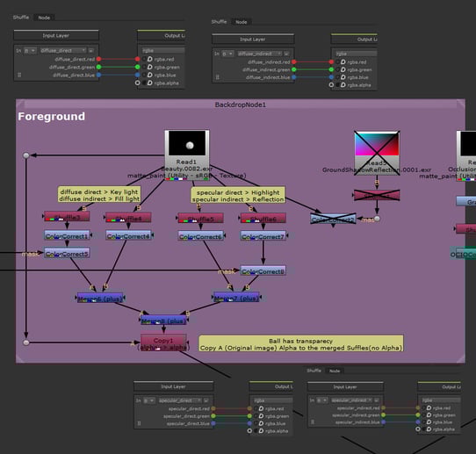This screenshot has width=476, height=454.
Task: Open the diffuse_direct input layer dropdown
Action: click(x=63, y=50)
